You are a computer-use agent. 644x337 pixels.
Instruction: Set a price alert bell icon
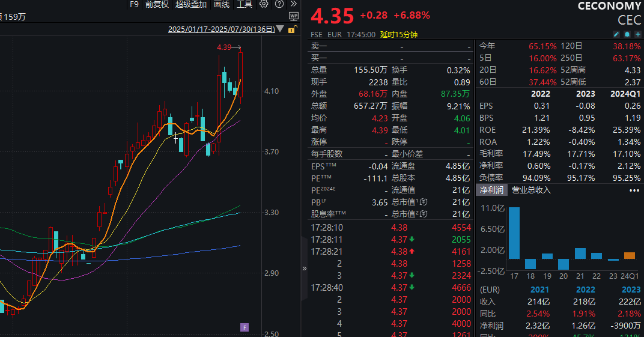627,34
